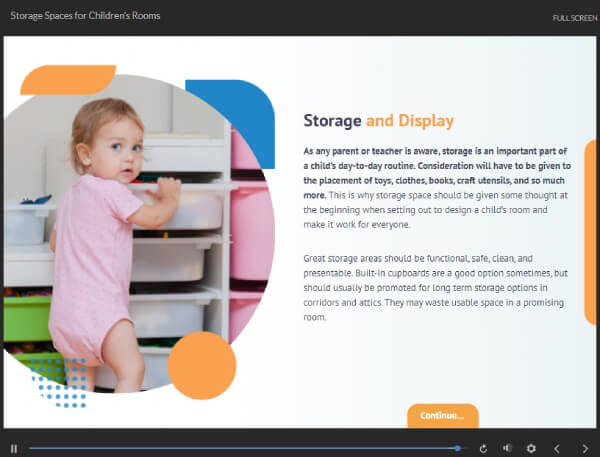Pause the course playback
This screenshot has width=600, height=457.
(x=14, y=449)
